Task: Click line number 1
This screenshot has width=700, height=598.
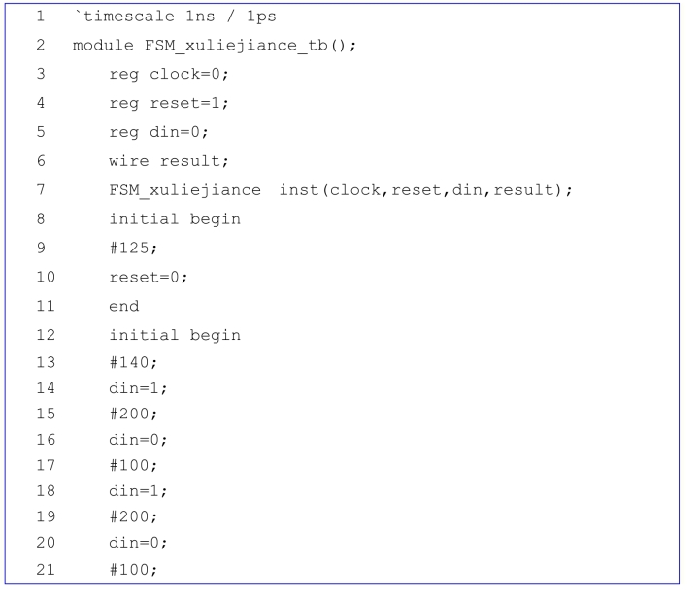Action: [x=42, y=17]
